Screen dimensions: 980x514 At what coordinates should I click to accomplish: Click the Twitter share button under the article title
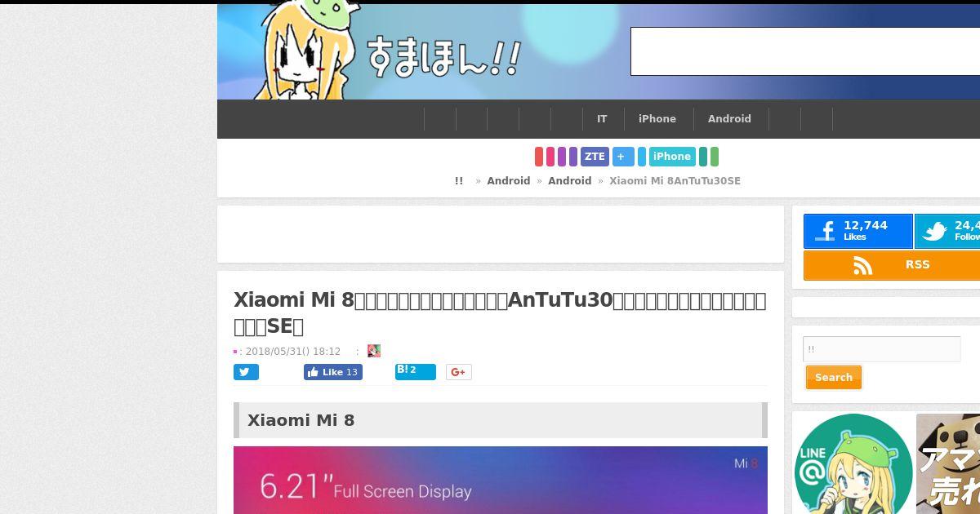[x=246, y=372]
